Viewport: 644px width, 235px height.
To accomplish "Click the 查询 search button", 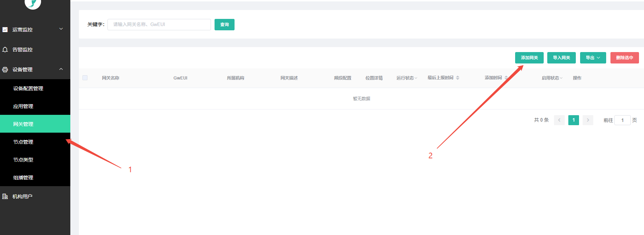I will coord(224,25).
